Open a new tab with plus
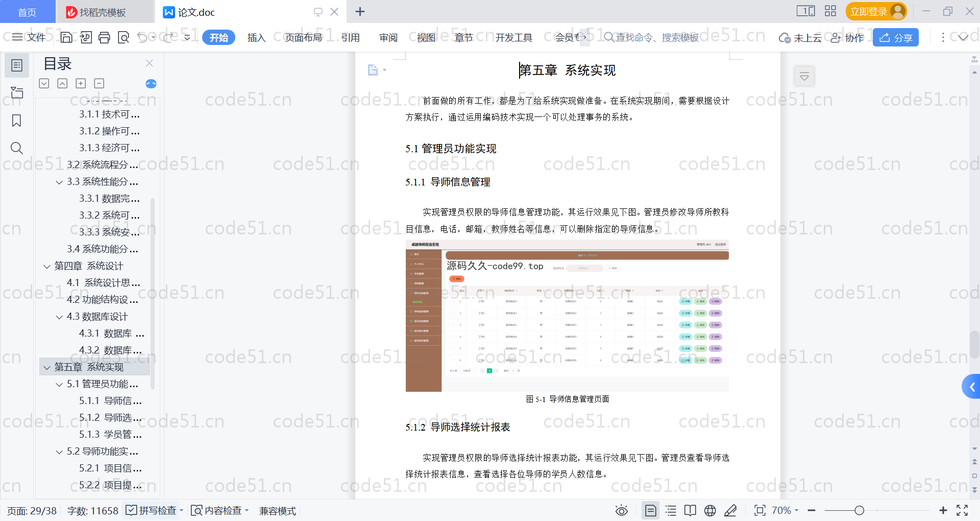Image resolution: width=980 pixels, height=521 pixels. pos(360,11)
